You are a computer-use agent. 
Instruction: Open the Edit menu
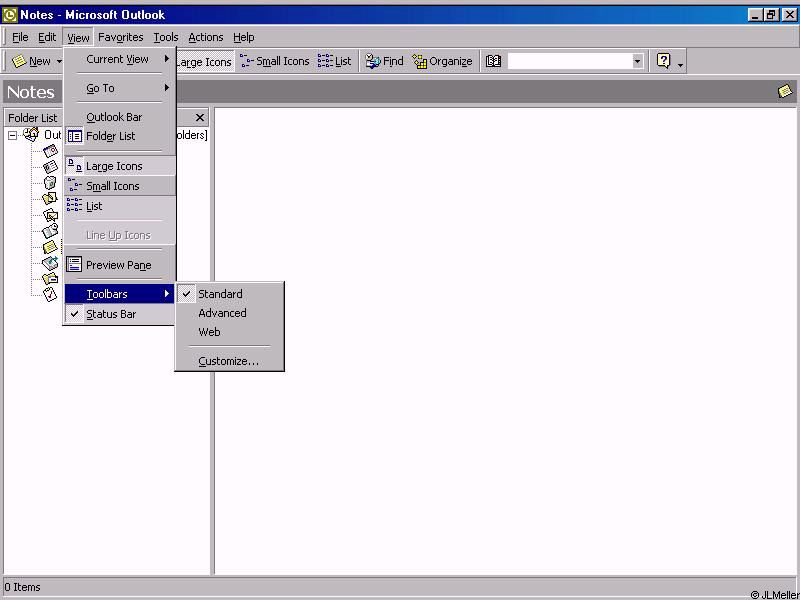(47, 37)
